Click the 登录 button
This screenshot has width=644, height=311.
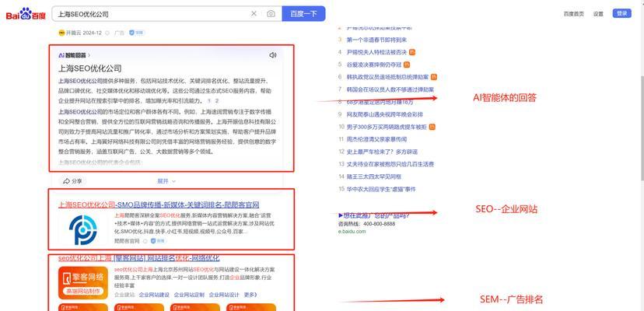621,13
